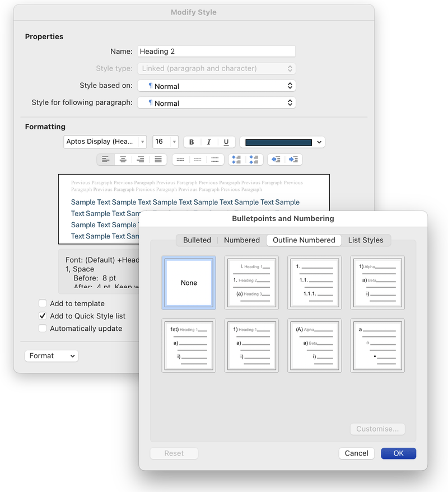Image resolution: width=448 pixels, height=492 pixels.
Task: Open the Style based on dropdown
Action: (x=216, y=86)
